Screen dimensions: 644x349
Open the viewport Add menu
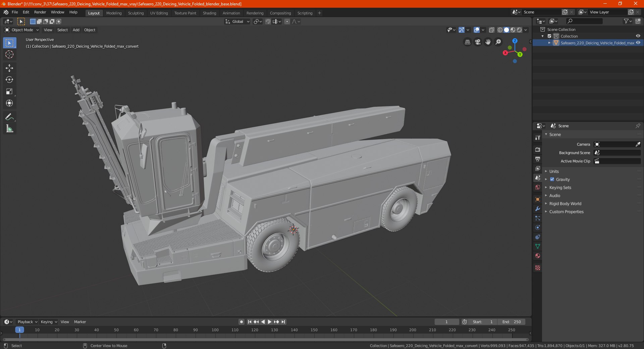76,30
